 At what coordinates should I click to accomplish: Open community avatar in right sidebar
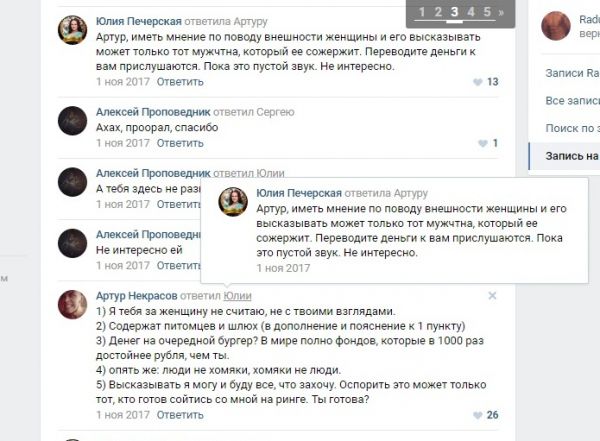[x=556, y=26]
